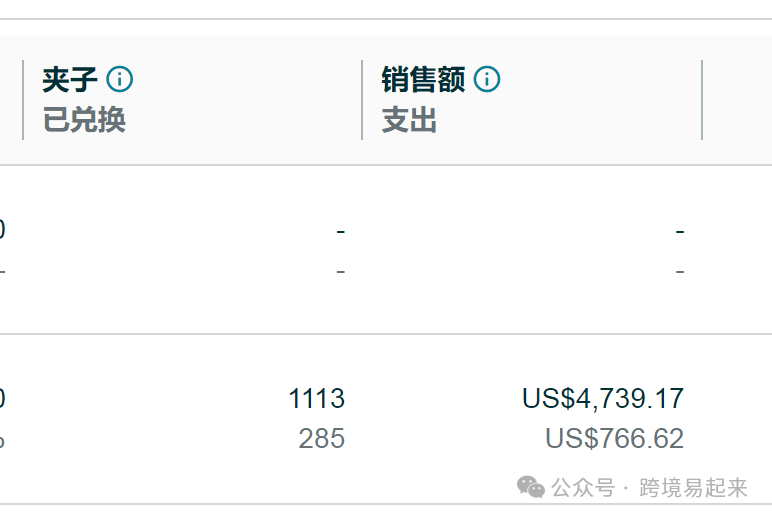
Task: Click the lower dash under 已兑换 column
Action: click(x=341, y=271)
